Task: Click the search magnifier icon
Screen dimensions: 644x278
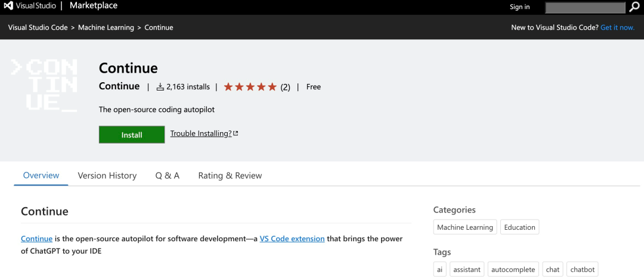Action: click(634, 7)
